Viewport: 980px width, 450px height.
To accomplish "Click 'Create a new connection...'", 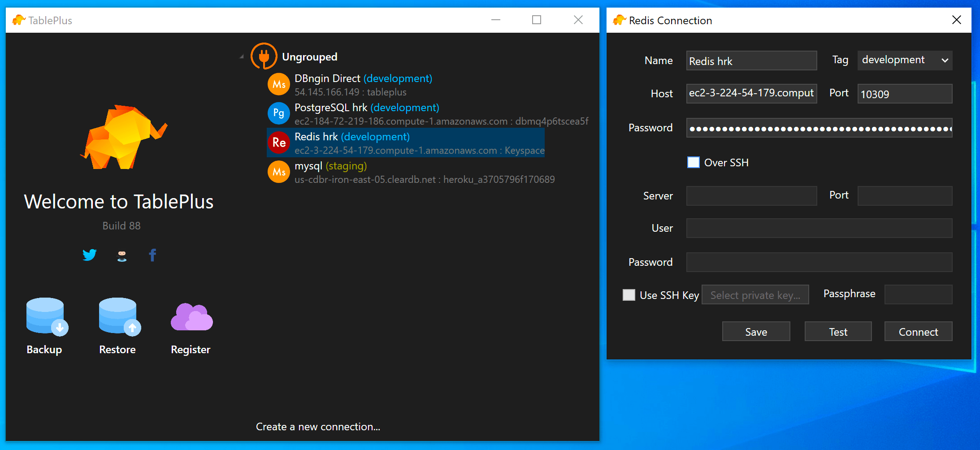I will [318, 426].
